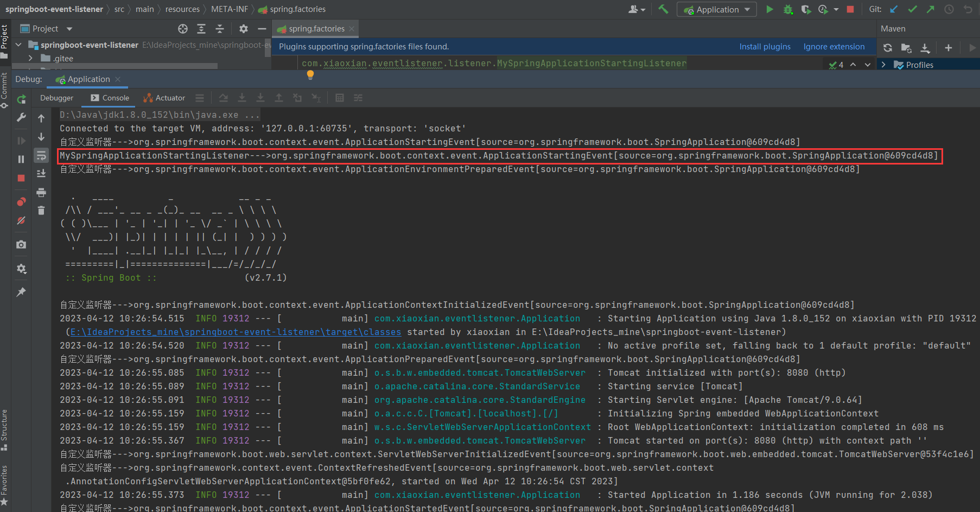Move down the stack trace in console
Image resolution: width=980 pixels, height=512 pixels.
[x=41, y=137]
